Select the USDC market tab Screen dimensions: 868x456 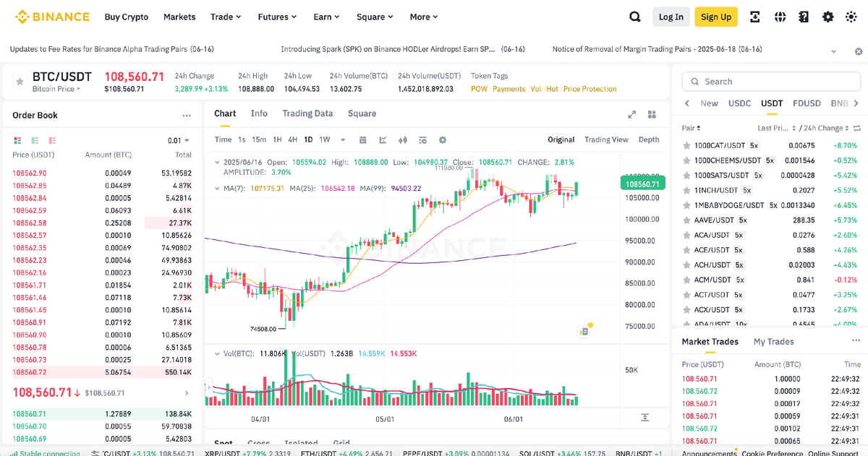739,103
